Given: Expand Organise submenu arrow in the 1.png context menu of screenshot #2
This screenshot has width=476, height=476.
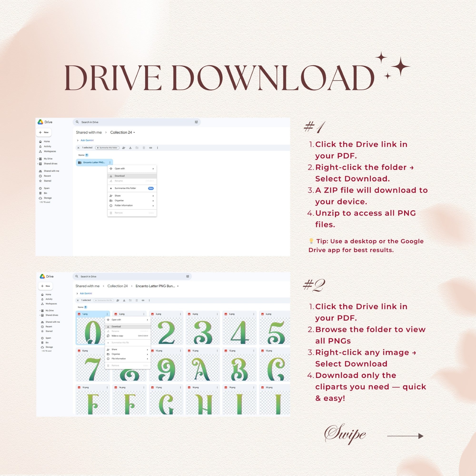Looking at the screenshot, I should coord(148,354).
